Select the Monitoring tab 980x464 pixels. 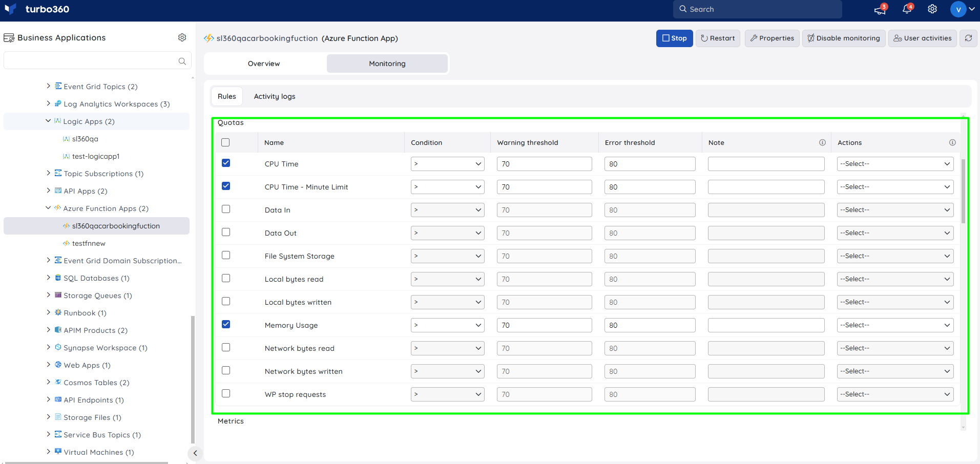387,64
